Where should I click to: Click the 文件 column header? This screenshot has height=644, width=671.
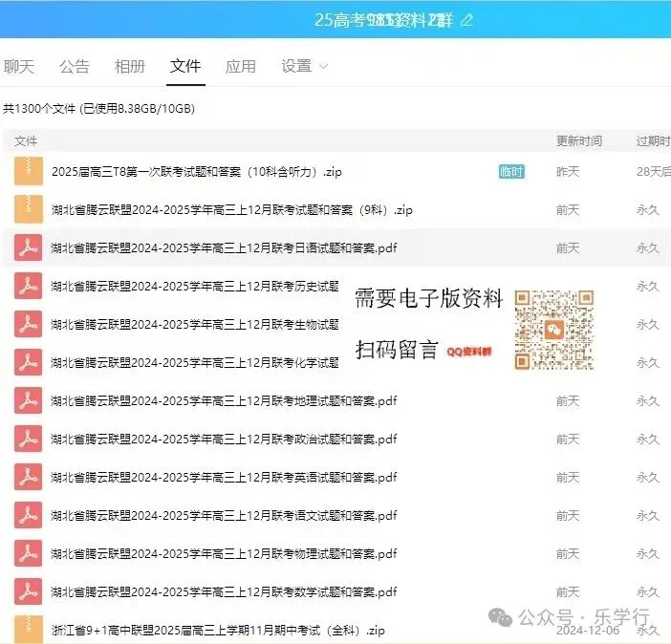pyautogui.click(x=26, y=140)
